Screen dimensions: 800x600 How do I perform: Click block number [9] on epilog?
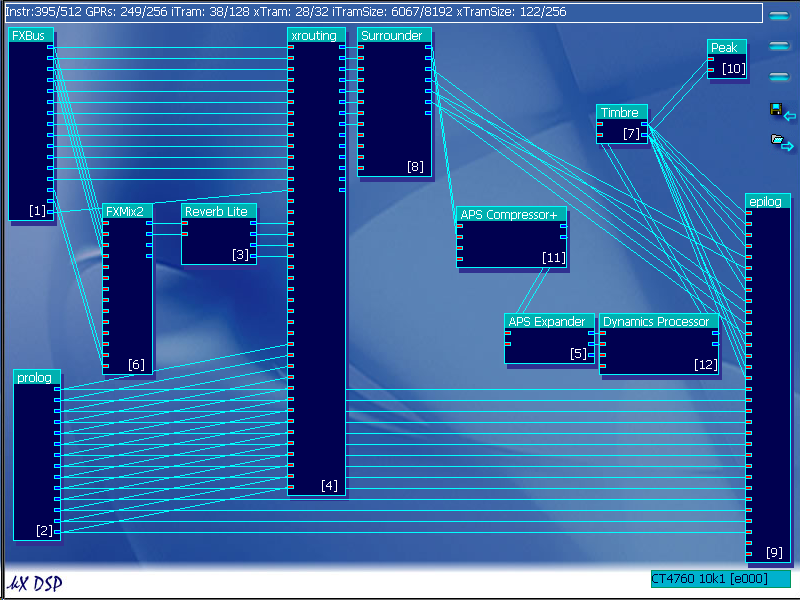[774, 552]
